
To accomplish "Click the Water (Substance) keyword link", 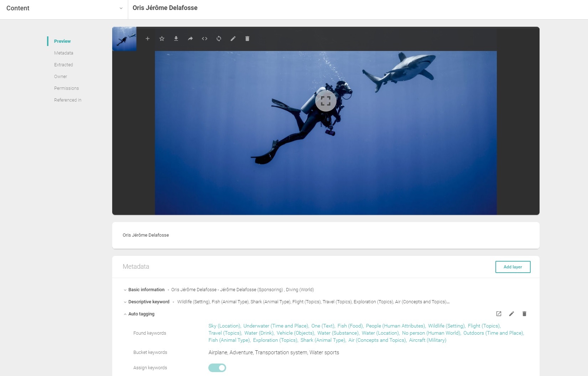I will point(338,333).
